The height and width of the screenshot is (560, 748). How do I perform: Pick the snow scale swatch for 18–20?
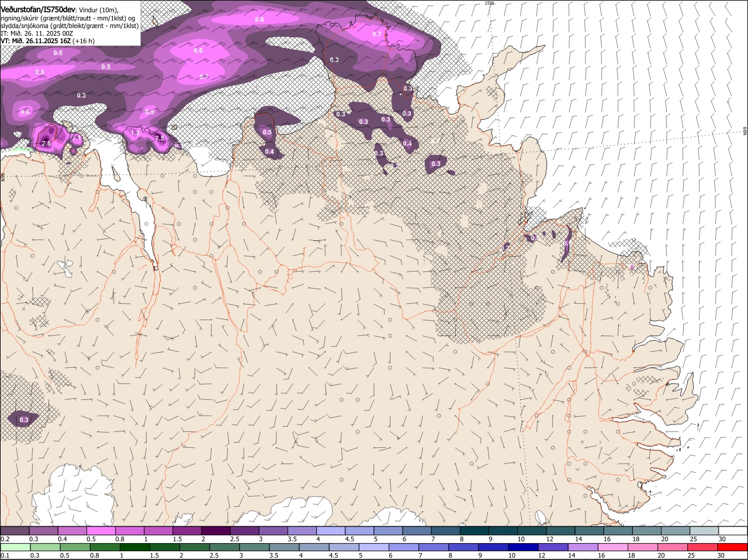[647, 531]
